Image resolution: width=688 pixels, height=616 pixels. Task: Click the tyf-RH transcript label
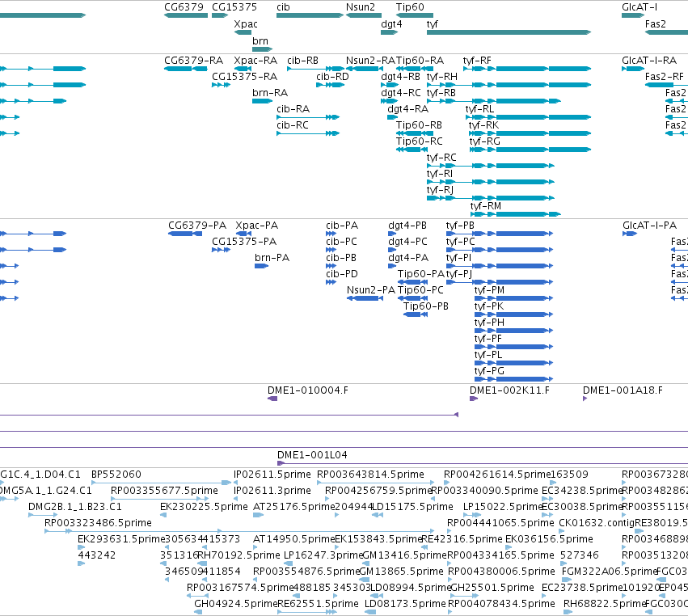[x=442, y=77]
